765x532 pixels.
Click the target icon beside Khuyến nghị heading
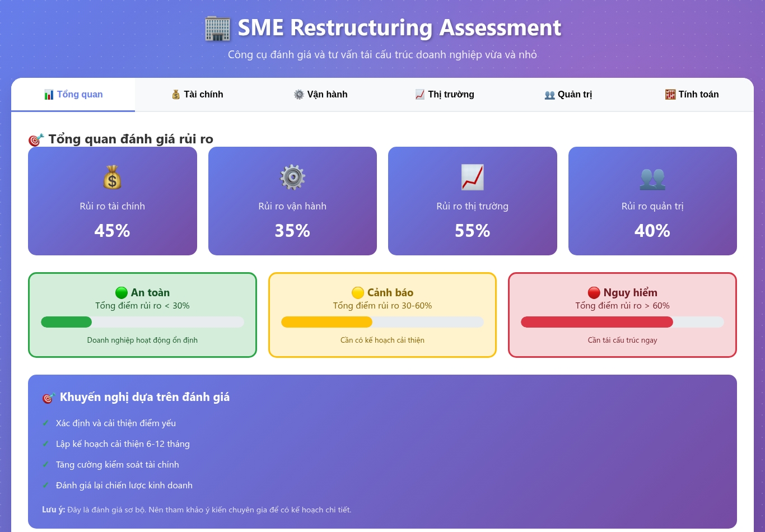point(49,398)
